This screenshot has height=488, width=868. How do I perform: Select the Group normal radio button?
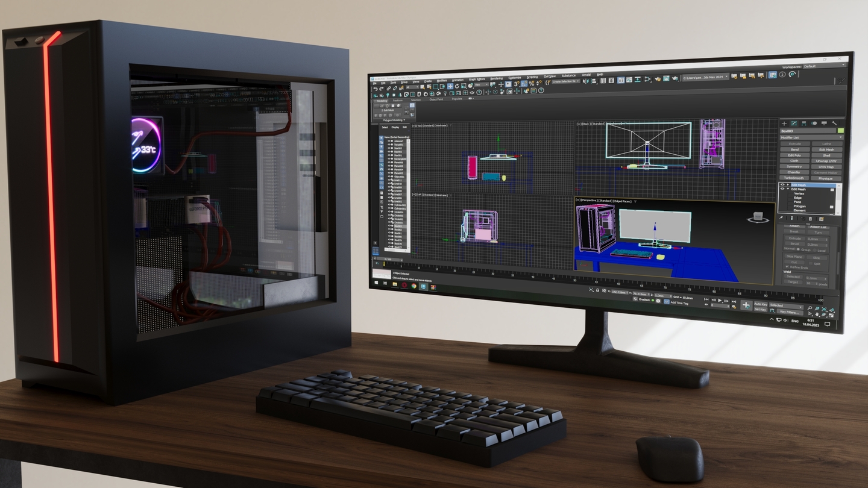[799, 249]
